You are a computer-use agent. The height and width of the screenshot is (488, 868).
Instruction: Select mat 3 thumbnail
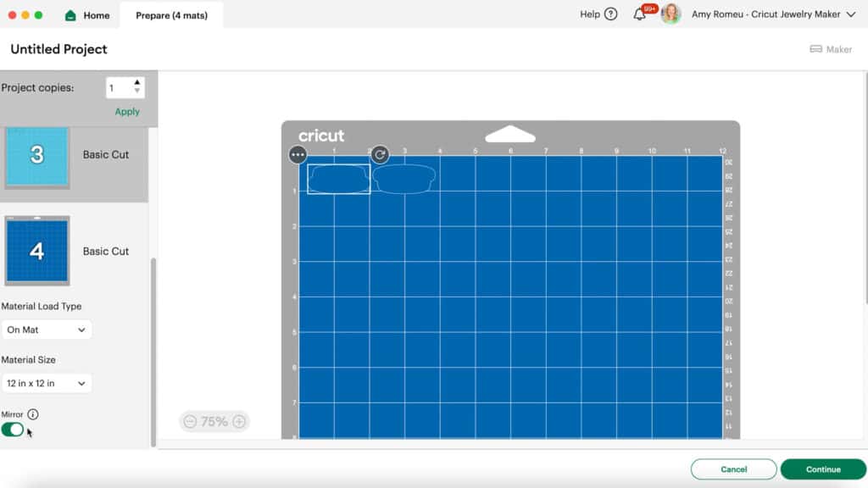pos(37,157)
